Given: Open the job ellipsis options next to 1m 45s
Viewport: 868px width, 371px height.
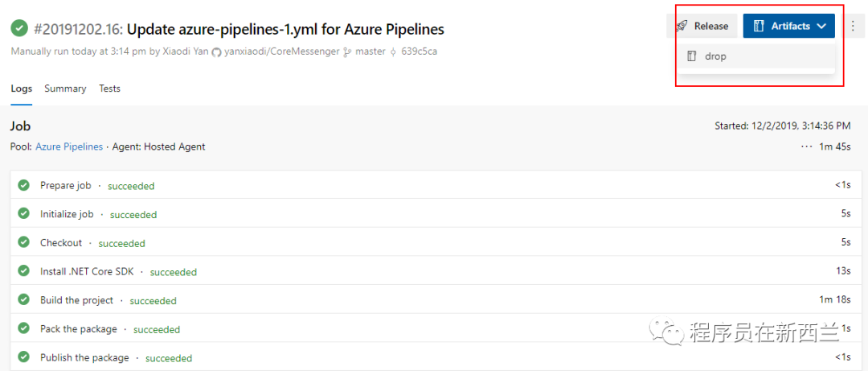Looking at the screenshot, I should 805,147.
